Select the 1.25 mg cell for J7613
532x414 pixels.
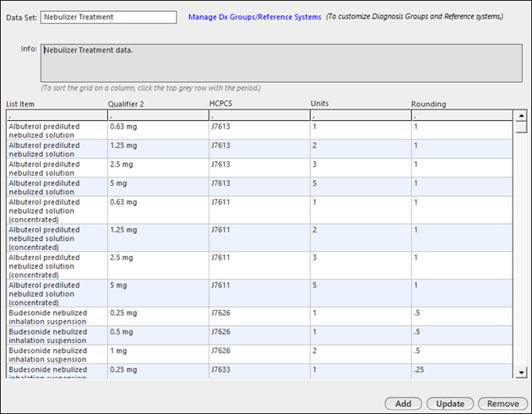tap(159, 150)
